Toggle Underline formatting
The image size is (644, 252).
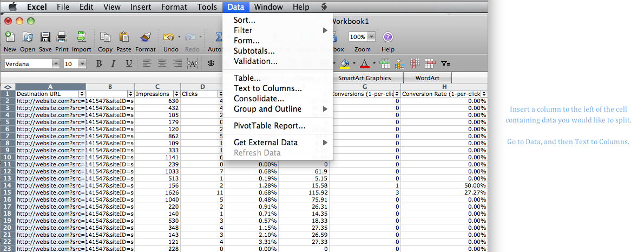(129, 63)
